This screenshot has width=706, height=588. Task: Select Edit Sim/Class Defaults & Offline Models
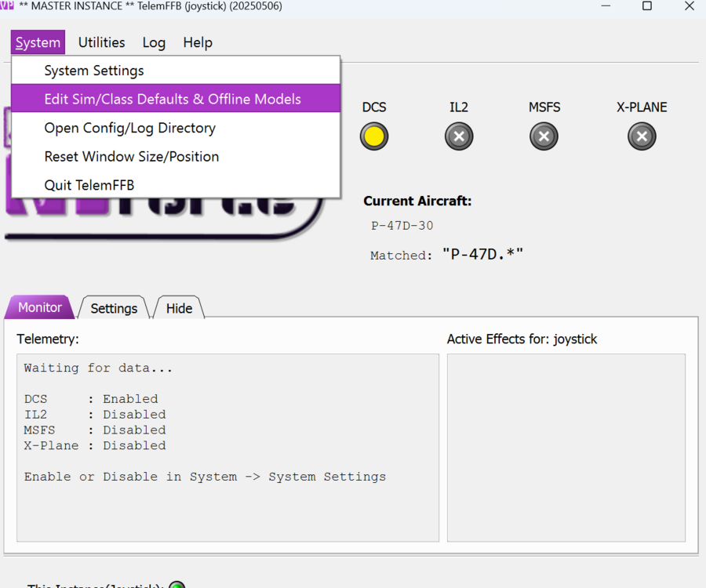[176, 99]
